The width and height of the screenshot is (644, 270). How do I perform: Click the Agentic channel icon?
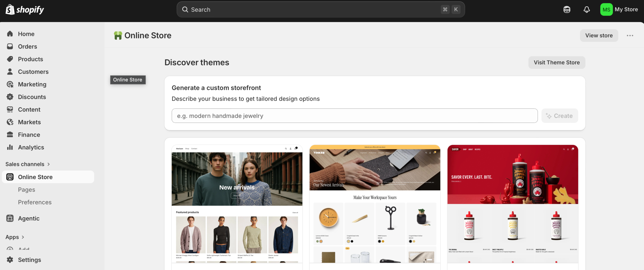coord(10,218)
